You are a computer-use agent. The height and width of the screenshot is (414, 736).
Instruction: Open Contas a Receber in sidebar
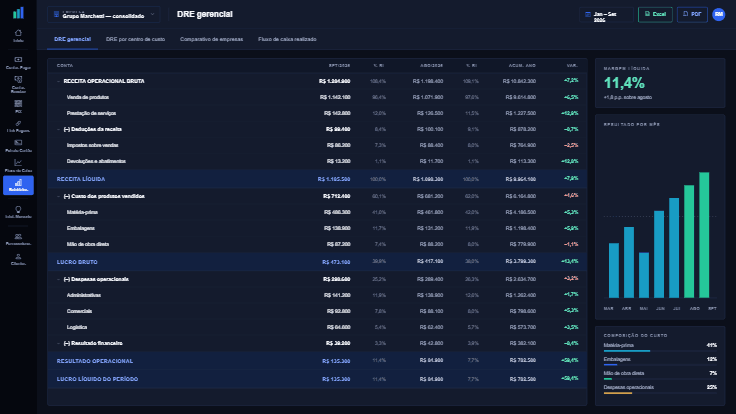tap(18, 84)
